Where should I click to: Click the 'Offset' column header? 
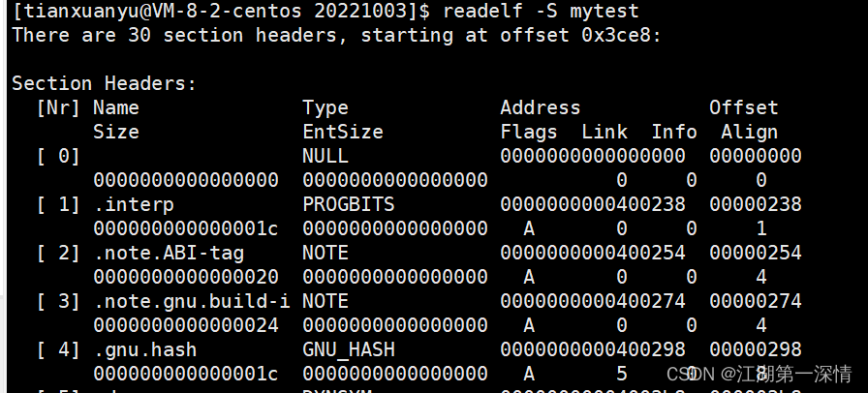point(744,108)
